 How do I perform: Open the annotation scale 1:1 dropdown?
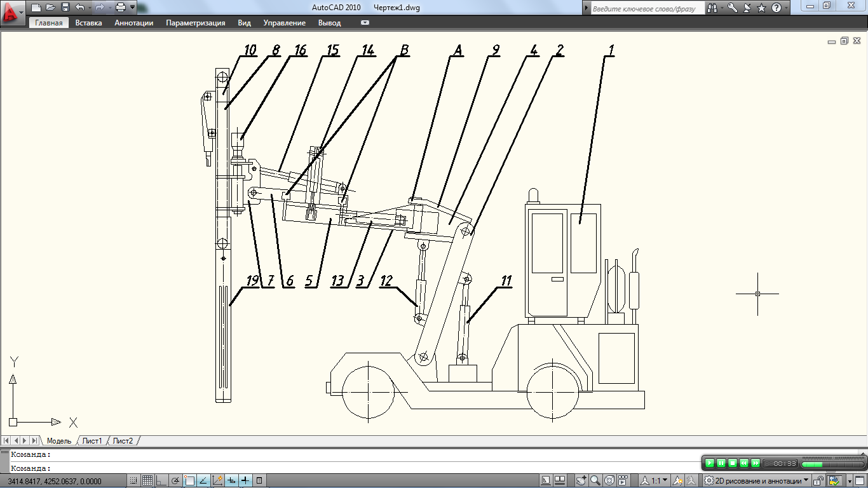tap(654, 480)
